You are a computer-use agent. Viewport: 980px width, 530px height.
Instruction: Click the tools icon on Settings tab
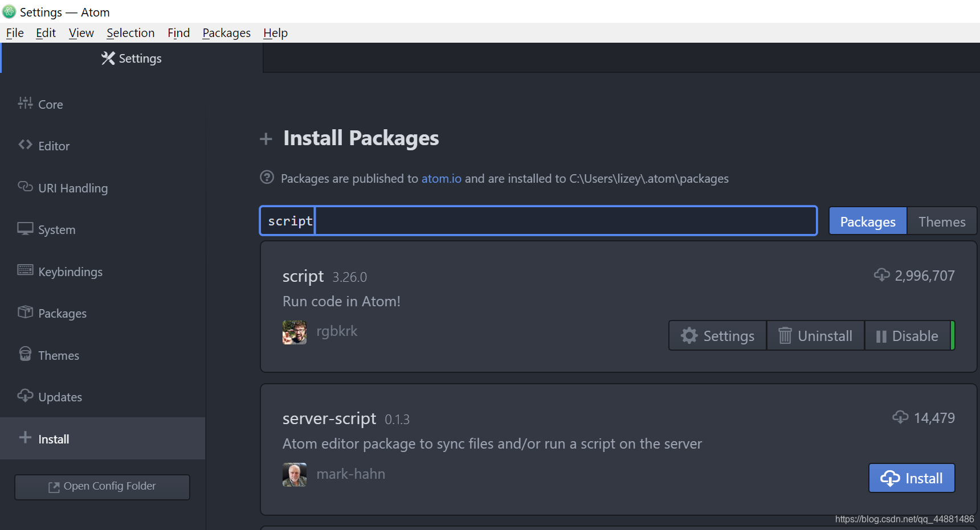coord(108,58)
